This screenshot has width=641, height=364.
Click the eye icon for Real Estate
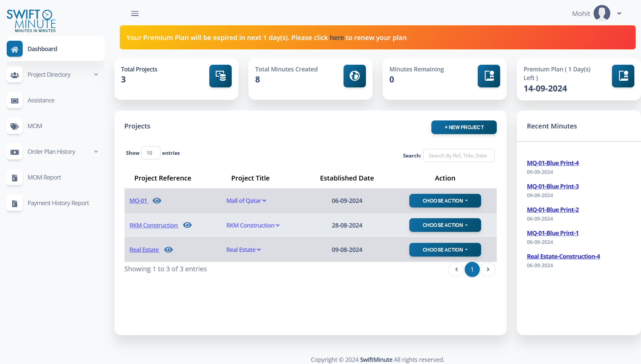(x=169, y=250)
